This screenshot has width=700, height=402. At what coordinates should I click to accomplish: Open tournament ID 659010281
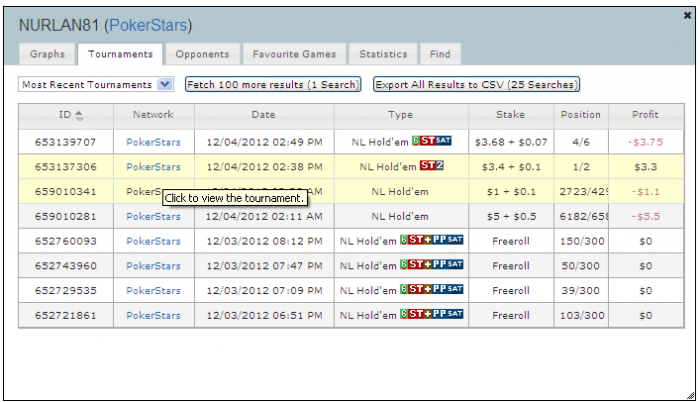(x=66, y=217)
